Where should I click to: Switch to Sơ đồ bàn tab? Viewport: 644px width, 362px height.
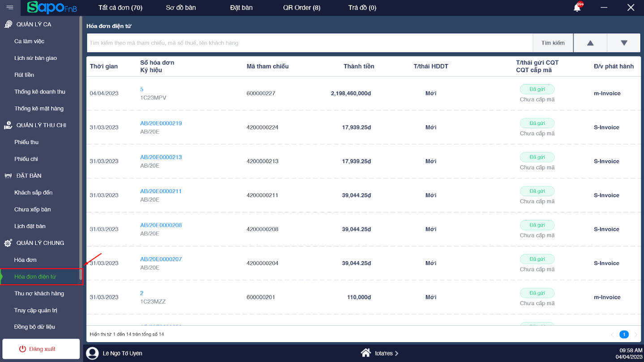pos(181,8)
